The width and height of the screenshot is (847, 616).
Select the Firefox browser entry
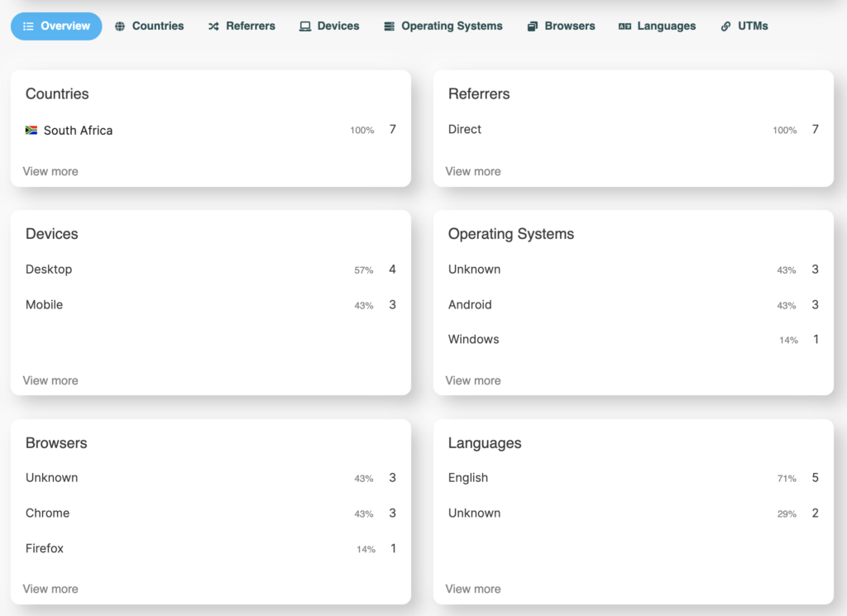[211, 548]
